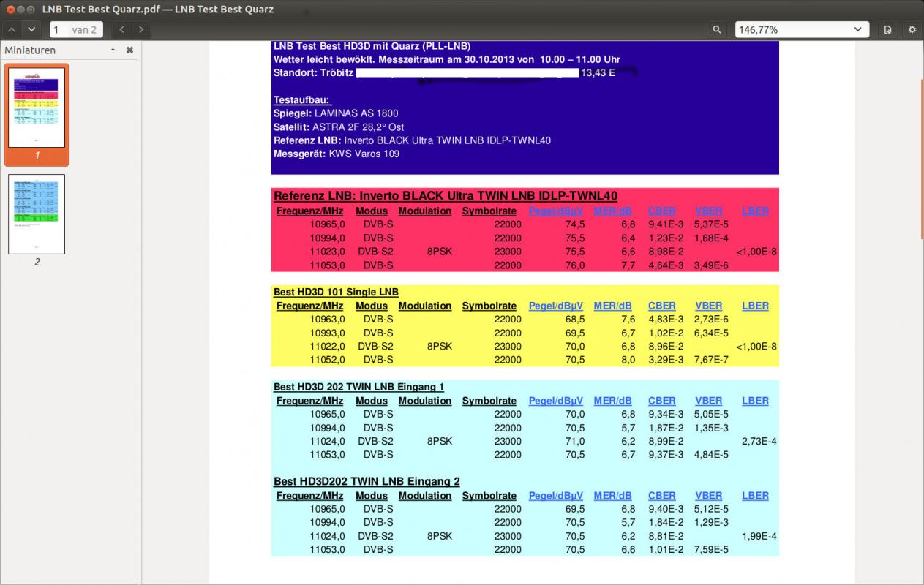Screen dimensions: 924x585
Task: Click the 10963,0 frequency in yellow table
Action: coord(327,320)
